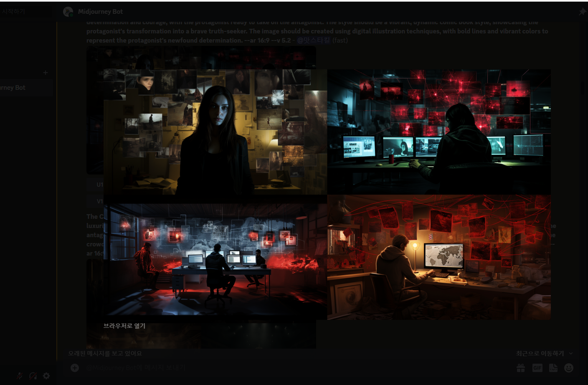The height and width of the screenshot is (385, 588).
Task: Open image in browser via 브라우저로 열기 link
Action: [x=124, y=326]
